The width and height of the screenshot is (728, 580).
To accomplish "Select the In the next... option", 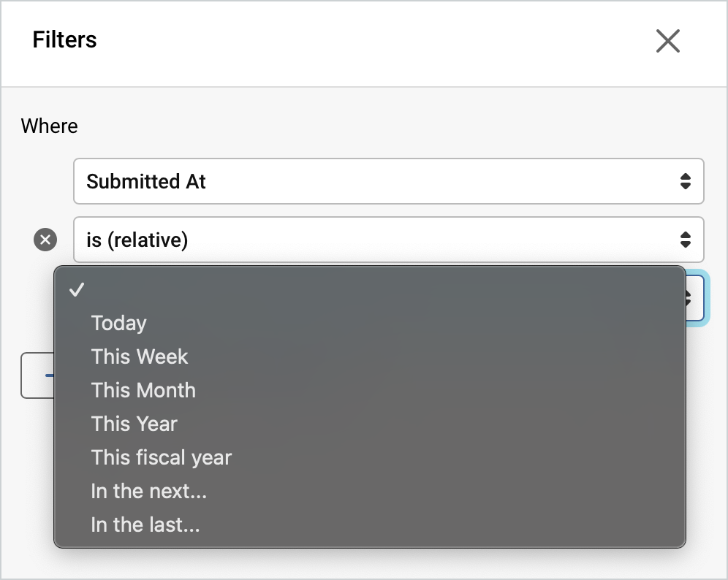I will click(x=148, y=491).
